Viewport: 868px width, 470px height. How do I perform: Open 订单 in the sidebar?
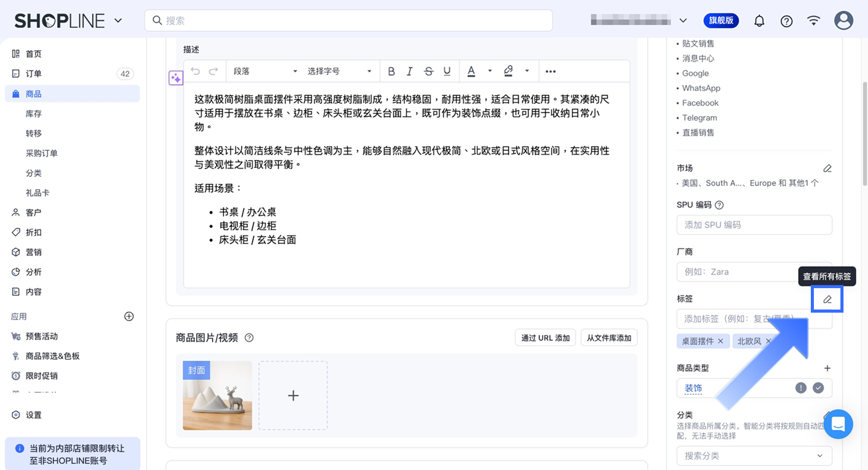[x=72, y=74]
